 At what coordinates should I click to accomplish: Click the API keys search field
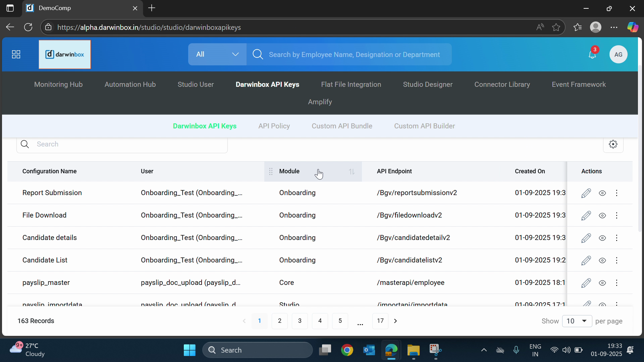point(127,144)
